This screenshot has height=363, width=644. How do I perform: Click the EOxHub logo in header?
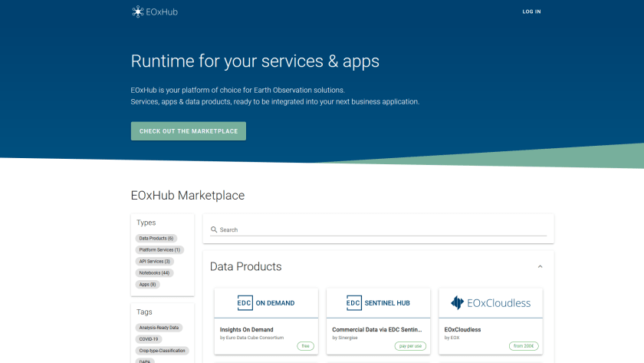pos(155,12)
